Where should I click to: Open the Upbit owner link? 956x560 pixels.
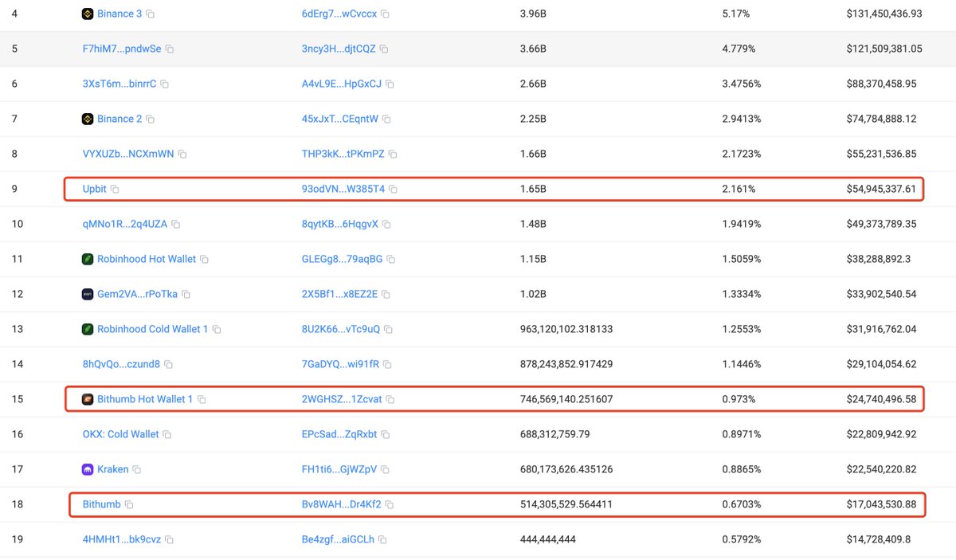tap(95, 190)
